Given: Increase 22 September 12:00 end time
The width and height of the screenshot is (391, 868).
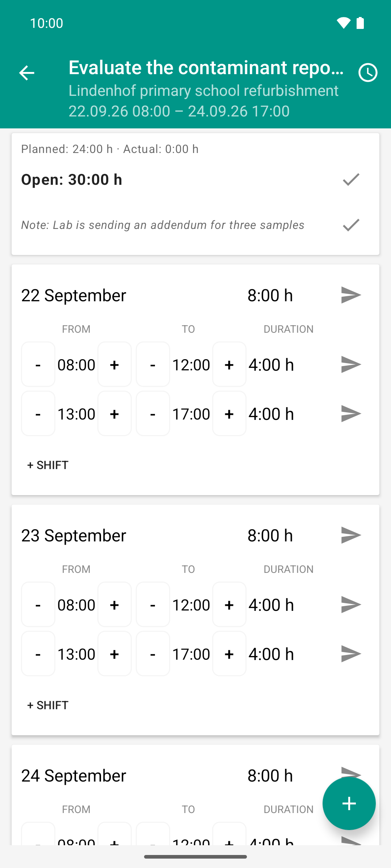Looking at the screenshot, I should point(229,365).
